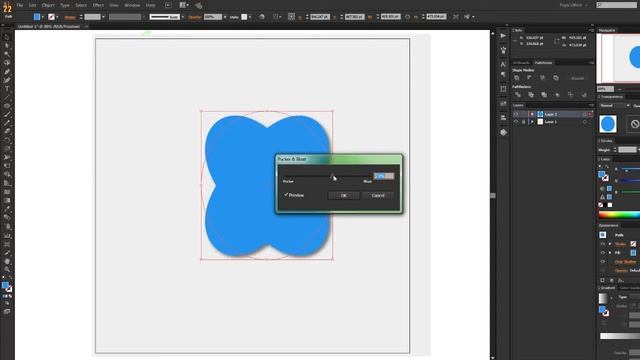This screenshot has width=640, height=360.
Task: Click Cancel in Pucker & Bloat dialog
Action: (378, 196)
